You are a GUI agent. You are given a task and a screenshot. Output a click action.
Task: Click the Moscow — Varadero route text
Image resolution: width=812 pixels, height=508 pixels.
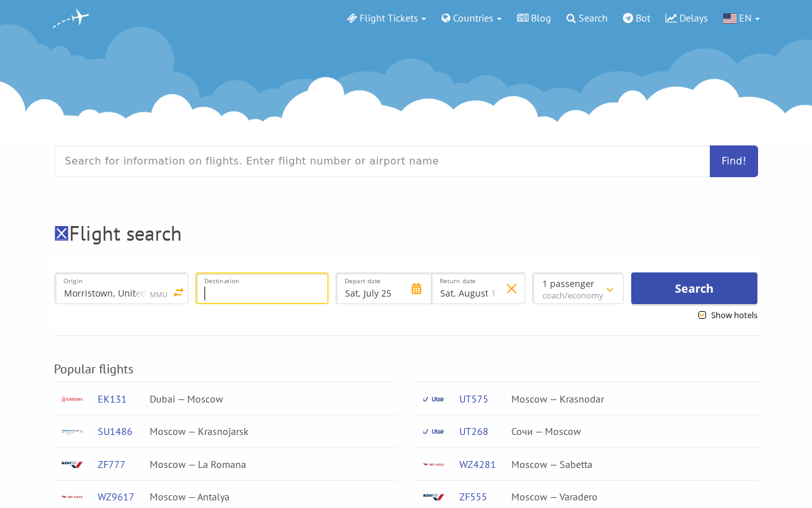(554, 497)
